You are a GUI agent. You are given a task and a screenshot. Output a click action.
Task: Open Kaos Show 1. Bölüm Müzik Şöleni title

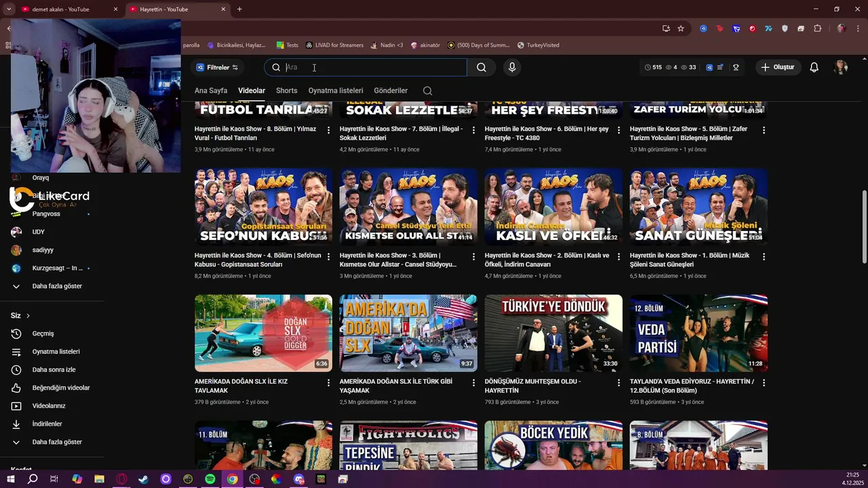690,260
